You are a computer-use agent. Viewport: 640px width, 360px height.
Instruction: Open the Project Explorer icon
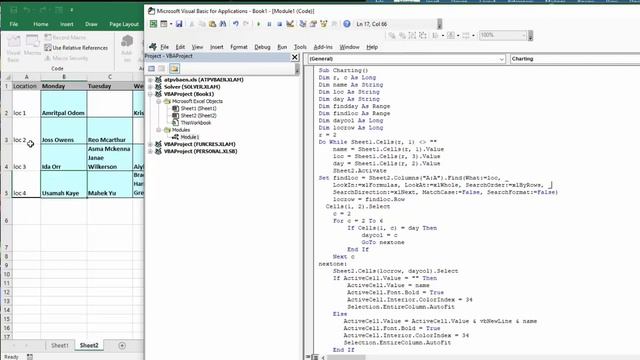[x=302, y=24]
